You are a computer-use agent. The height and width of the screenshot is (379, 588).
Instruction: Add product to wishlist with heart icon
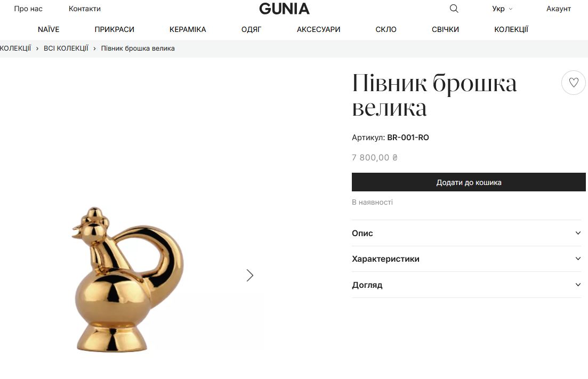(x=574, y=83)
